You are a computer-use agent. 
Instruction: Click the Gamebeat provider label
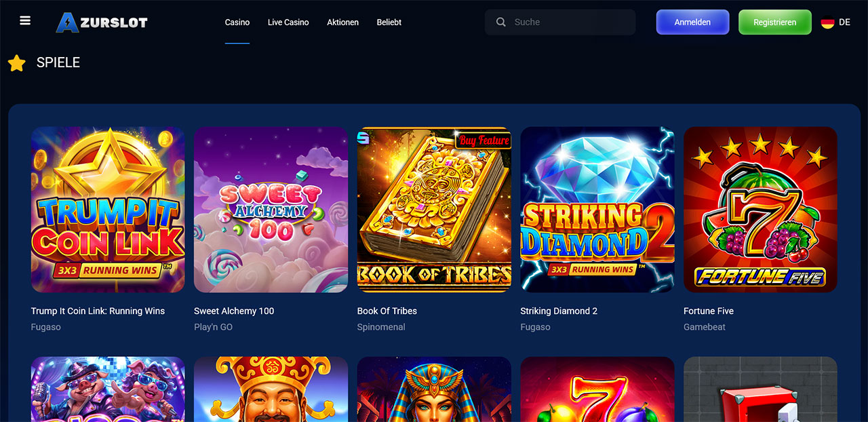pos(705,327)
